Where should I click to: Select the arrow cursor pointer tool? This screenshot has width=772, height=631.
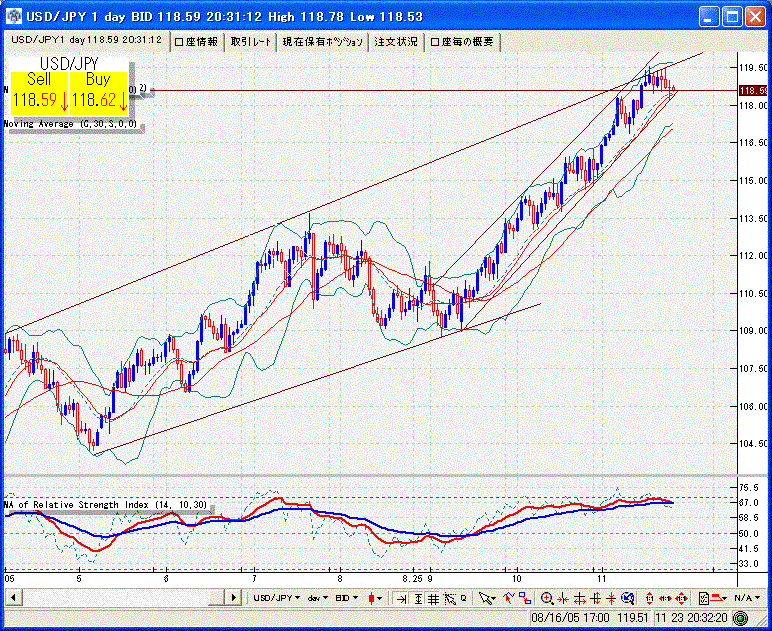(486, 598)
